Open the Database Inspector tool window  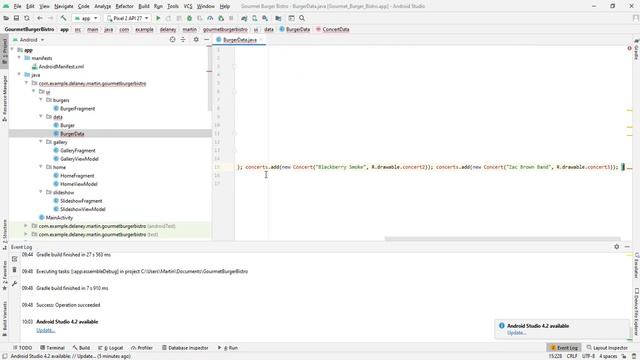click(185, 348)
